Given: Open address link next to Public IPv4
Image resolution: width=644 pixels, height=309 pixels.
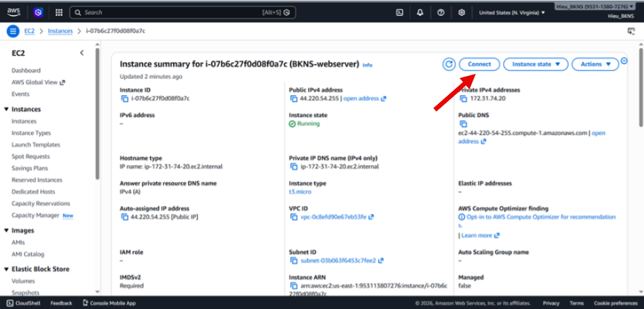Looking at the screenshot, I should [x=365, y=98].
